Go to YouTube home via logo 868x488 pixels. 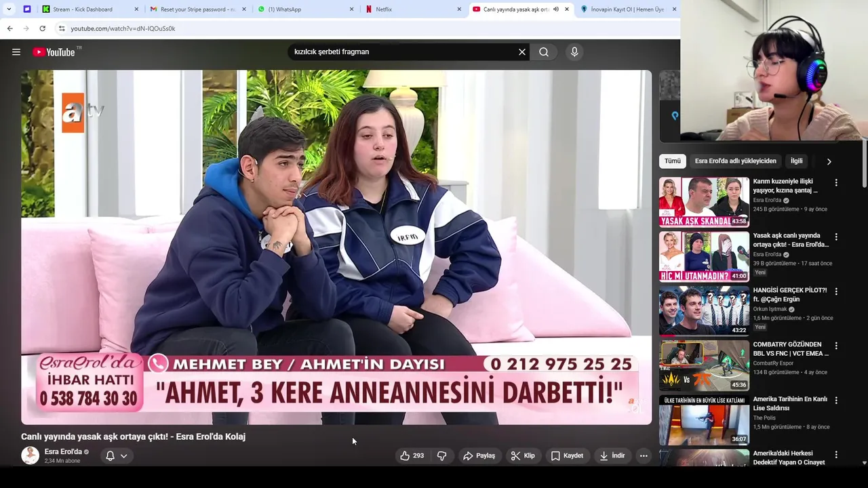coord(54,52)
